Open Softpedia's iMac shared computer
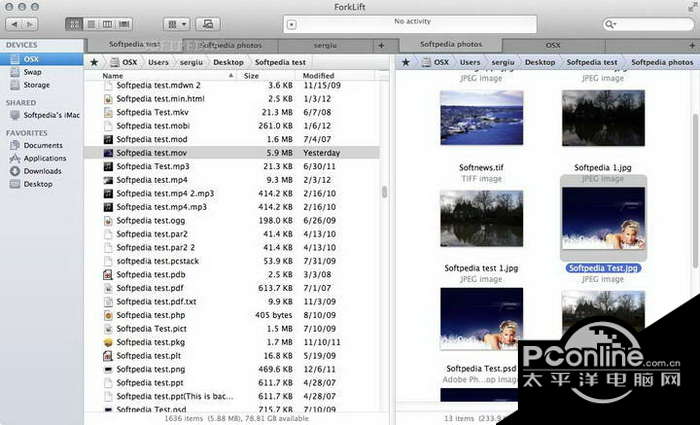The width and height of the screenshot is (700, 425). point(42,115)
